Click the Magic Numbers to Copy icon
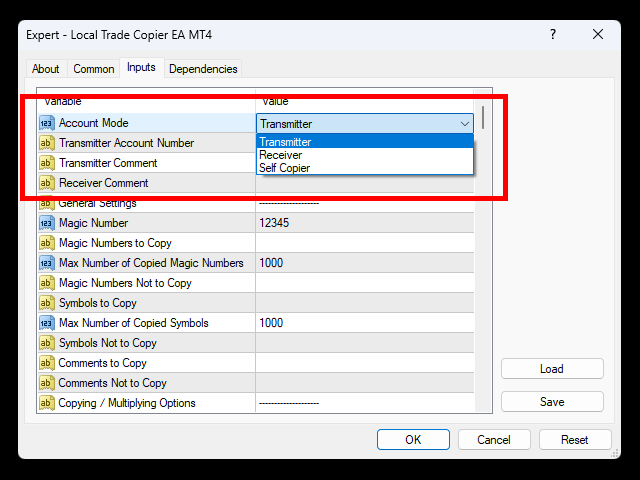640x480 pixels. tap(47, 243)
